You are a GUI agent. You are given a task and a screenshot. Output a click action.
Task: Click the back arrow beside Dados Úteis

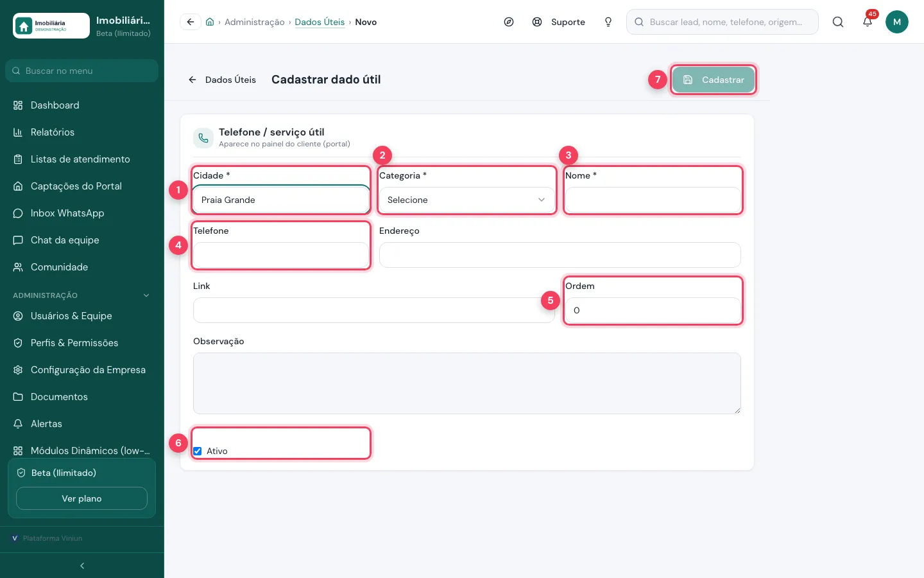click(193, 80)
